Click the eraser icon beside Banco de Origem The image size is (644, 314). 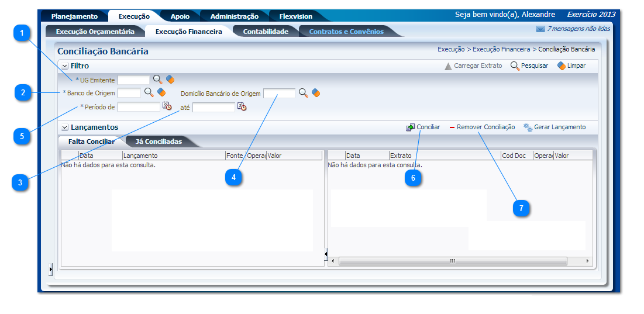[161, 92]
